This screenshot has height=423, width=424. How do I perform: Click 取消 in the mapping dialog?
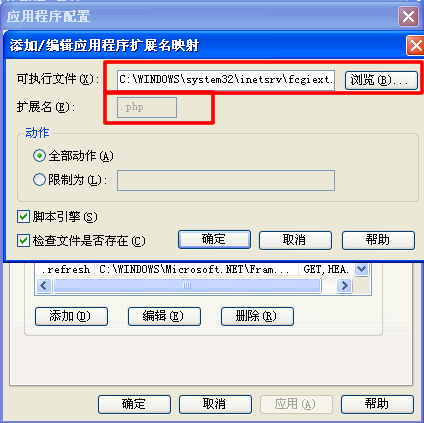[x=295, y=240]
